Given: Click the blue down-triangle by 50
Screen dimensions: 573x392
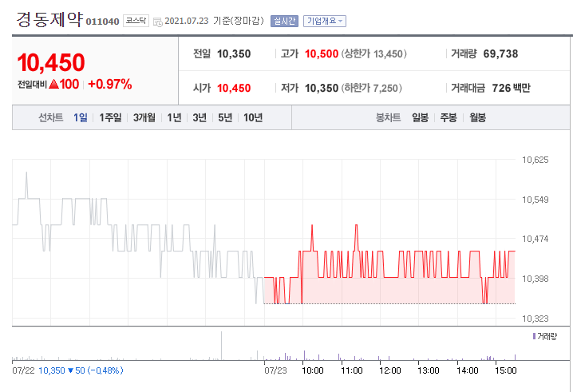Looking at the screenshot, I should tap(71, 370).
